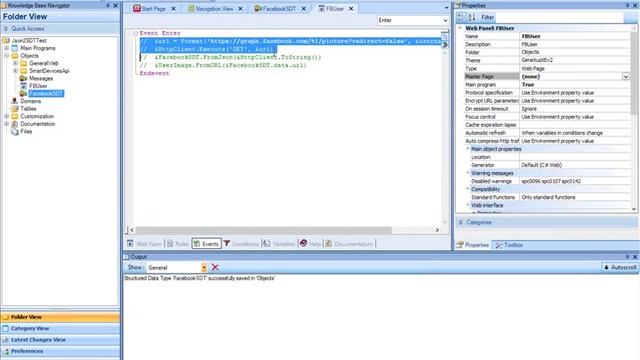The width and height of the screenshot is (640, 360).
Task: Click the Files node icon
Action: [15, 131]
